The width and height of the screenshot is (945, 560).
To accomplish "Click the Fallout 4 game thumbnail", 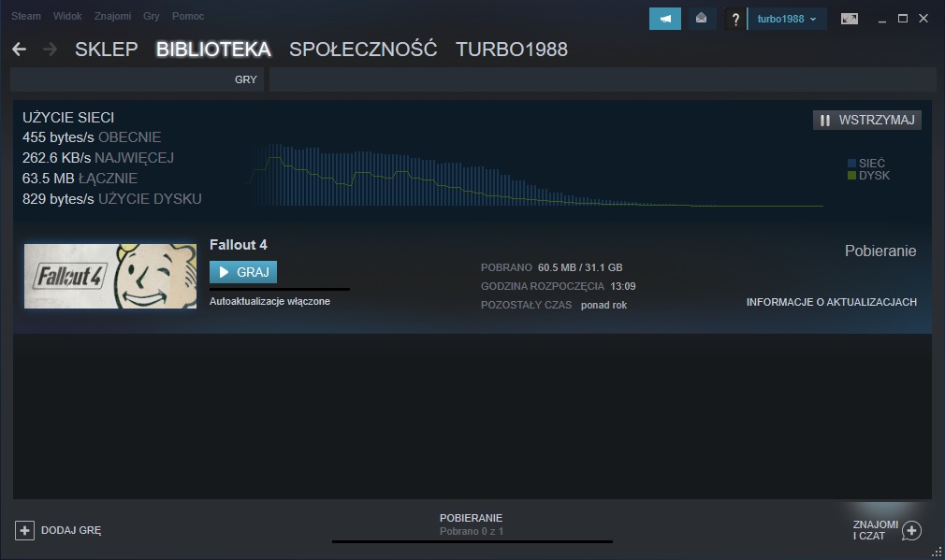I will (109, 276).
